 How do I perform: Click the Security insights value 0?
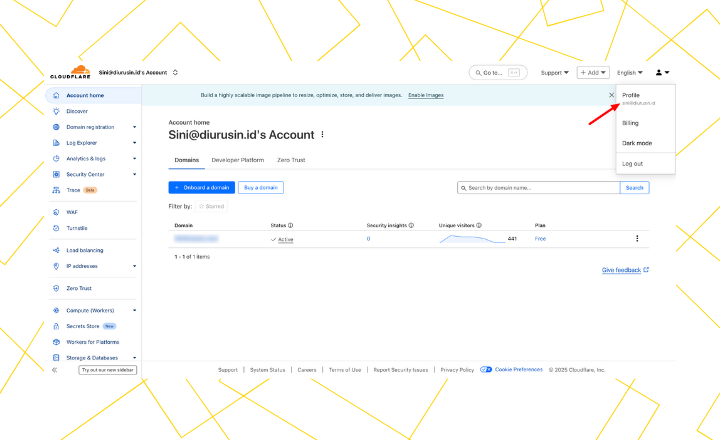[368, 239]
